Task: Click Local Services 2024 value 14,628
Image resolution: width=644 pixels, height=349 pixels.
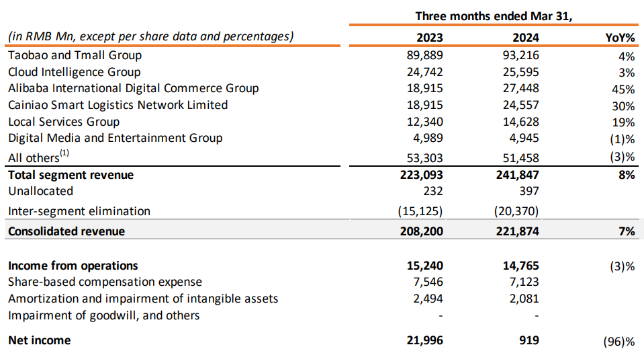Action: point(521,122)
